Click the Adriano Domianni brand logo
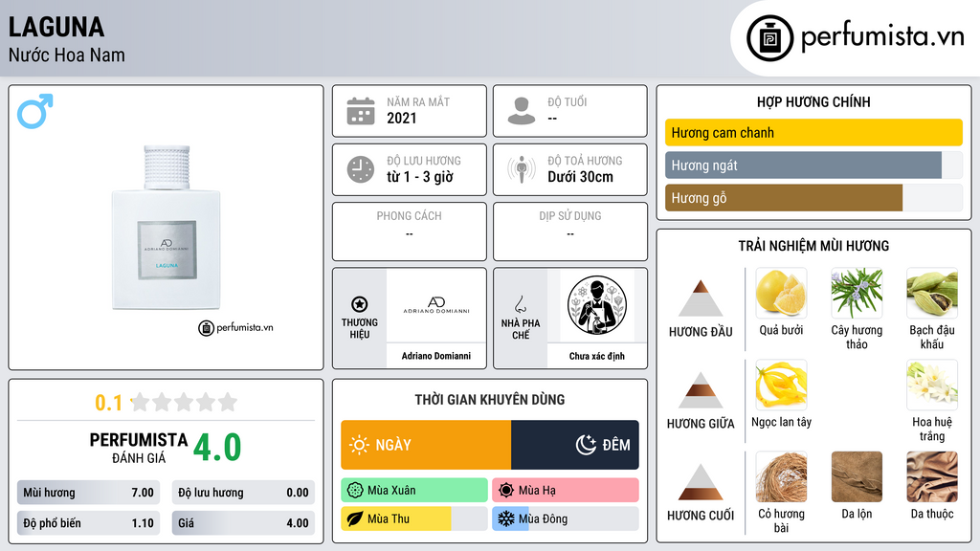 (436, 305)
